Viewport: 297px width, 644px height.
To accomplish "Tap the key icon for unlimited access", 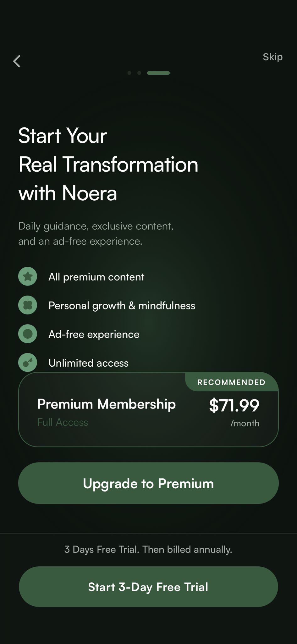I will pos(28,363).
